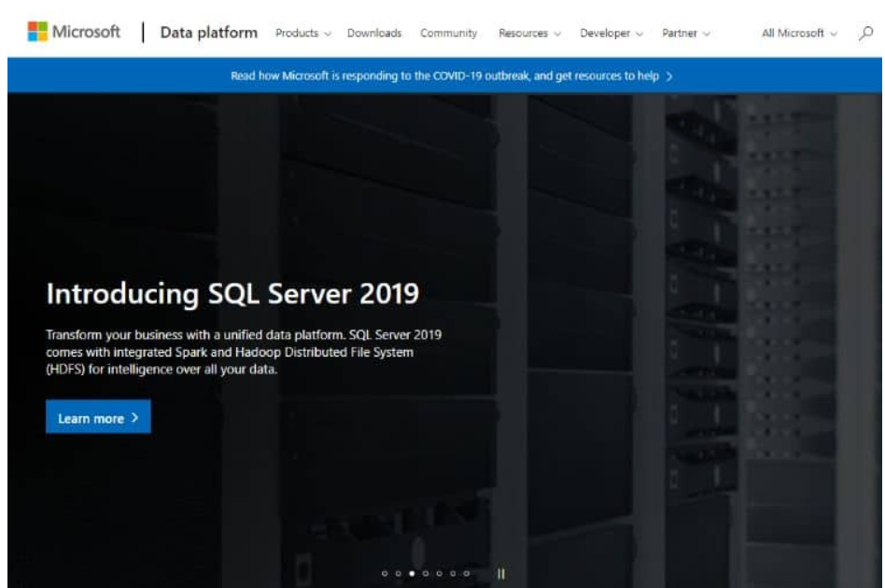Select the seventh carousel dot
Screen dimensions: 885x588
click(x=466, y=574)
